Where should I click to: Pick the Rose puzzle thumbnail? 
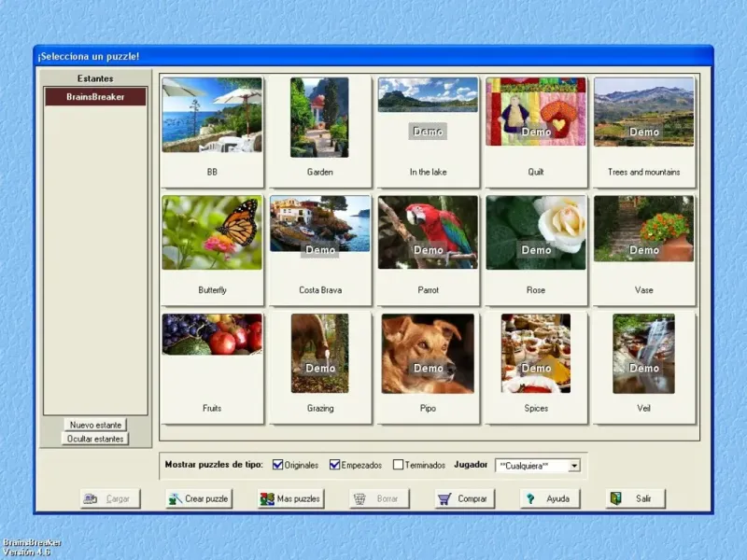(x=536, y=232)
